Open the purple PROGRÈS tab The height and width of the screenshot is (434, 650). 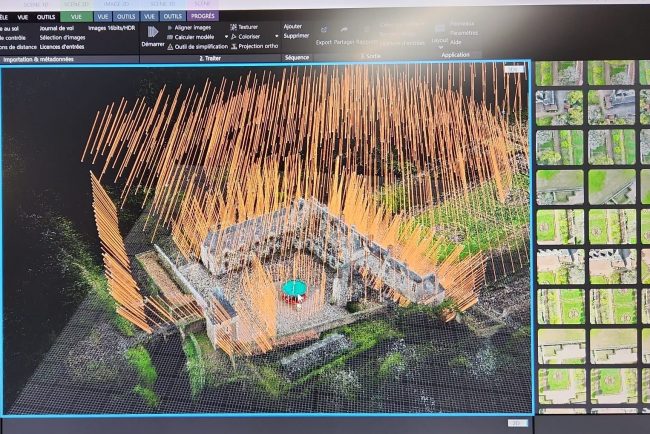click(203, 16)
